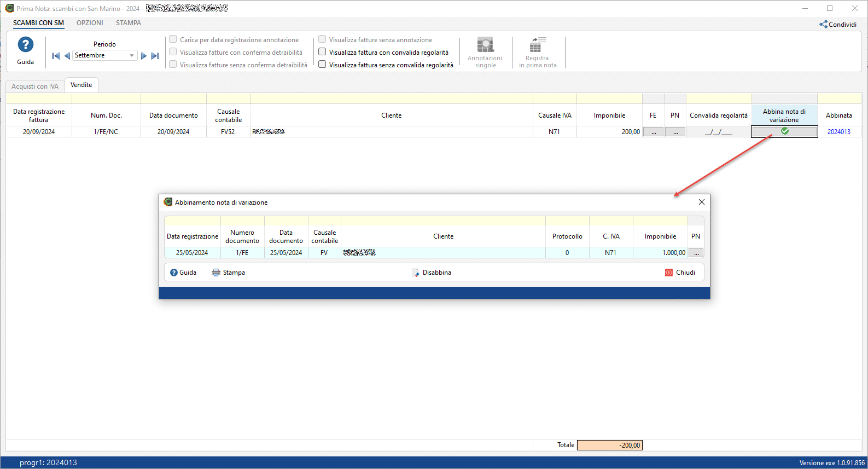This screenshot has height=469, width=868.
Task: Open Annotazioni singole tool
Action: 485,53
